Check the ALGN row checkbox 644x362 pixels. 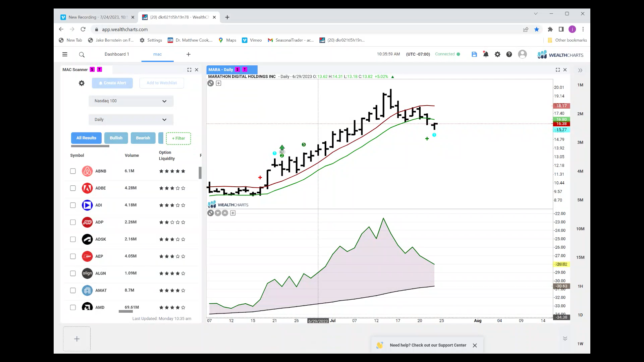73,274
